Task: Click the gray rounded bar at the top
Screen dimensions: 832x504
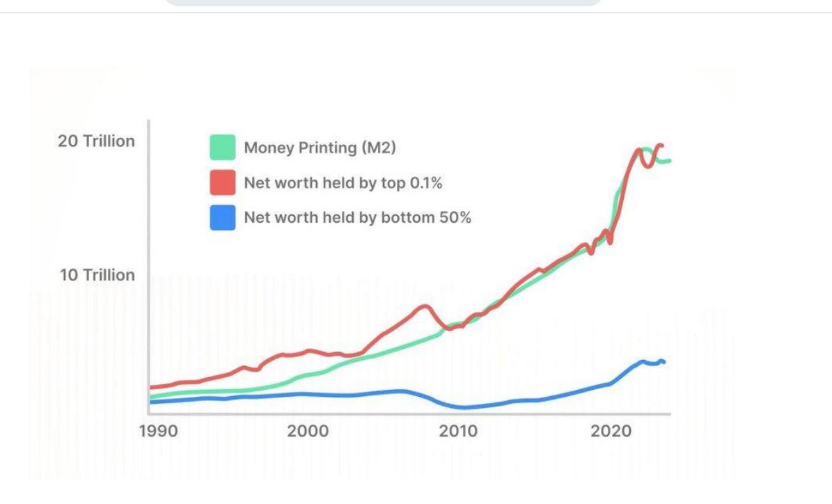Action: coord(383,3)
